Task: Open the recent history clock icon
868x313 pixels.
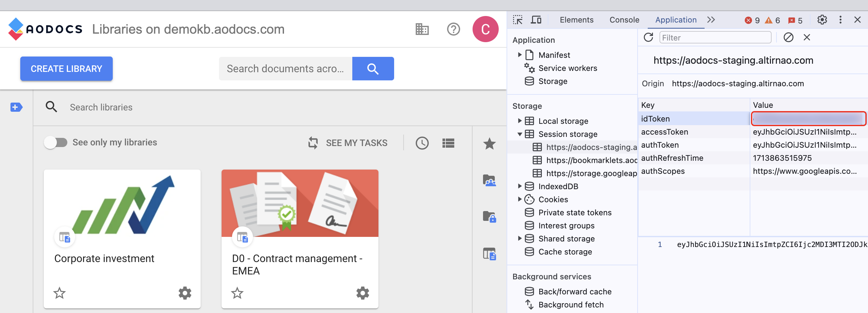Action: (422, 143)
